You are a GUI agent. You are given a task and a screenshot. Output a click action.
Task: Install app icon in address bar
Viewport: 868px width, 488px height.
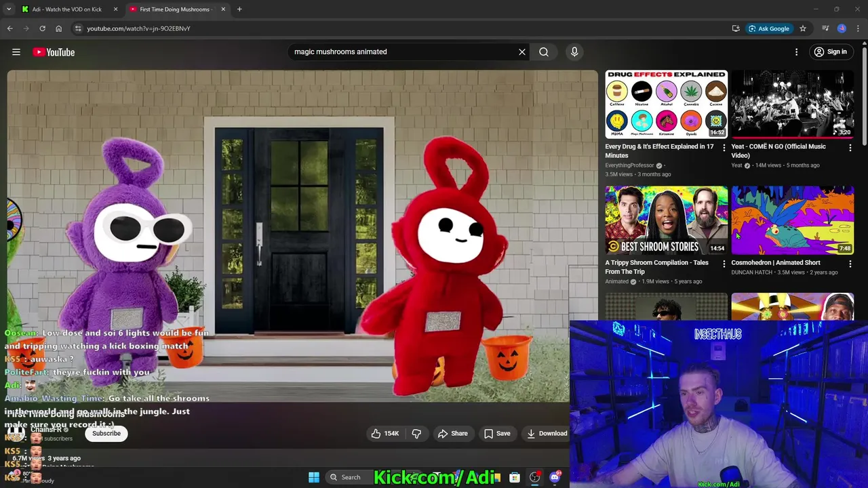(x=736, y=28)
